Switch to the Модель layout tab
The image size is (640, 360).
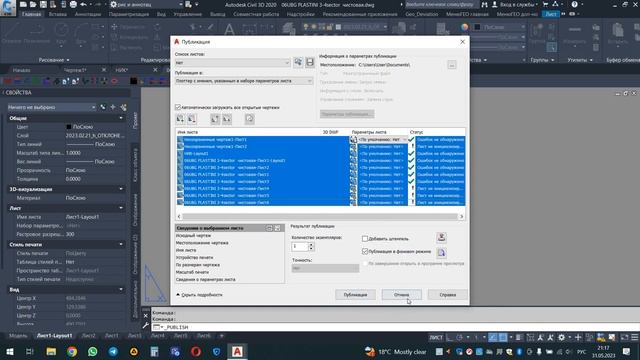18,336
